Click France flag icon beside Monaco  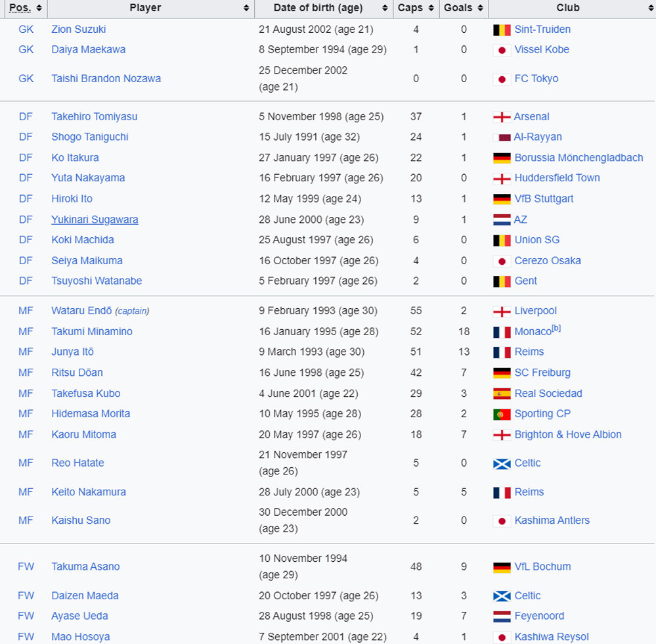pyautogui.click(x=502, y=332)
